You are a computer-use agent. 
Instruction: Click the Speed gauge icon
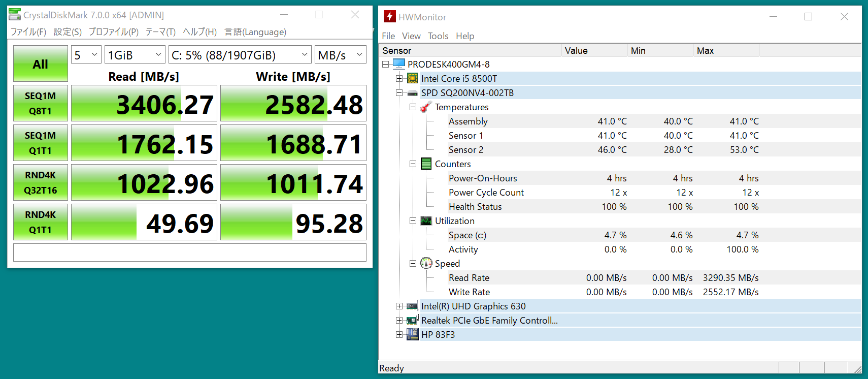coord(426,264)
